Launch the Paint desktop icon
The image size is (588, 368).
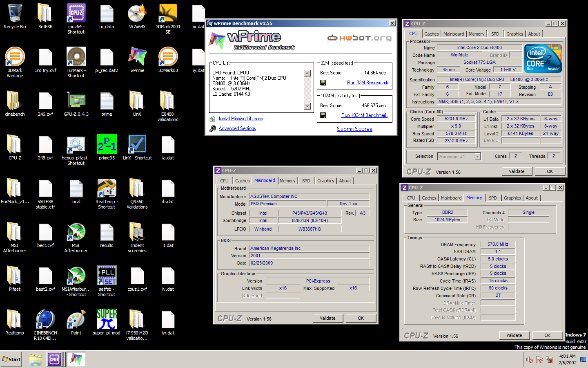click(76, 323)
